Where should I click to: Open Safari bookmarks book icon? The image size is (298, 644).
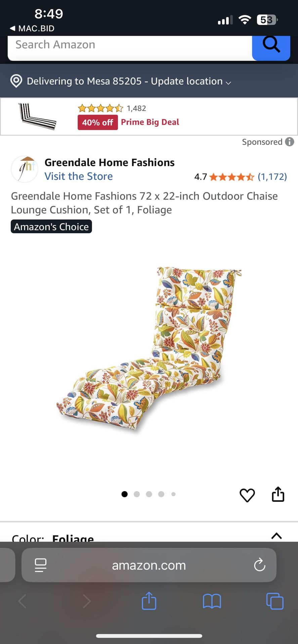coord(212,601)
